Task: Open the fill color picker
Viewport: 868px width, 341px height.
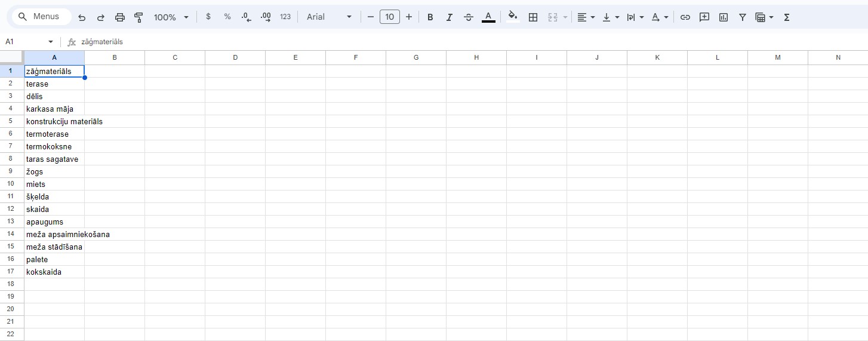Action: 512,17
